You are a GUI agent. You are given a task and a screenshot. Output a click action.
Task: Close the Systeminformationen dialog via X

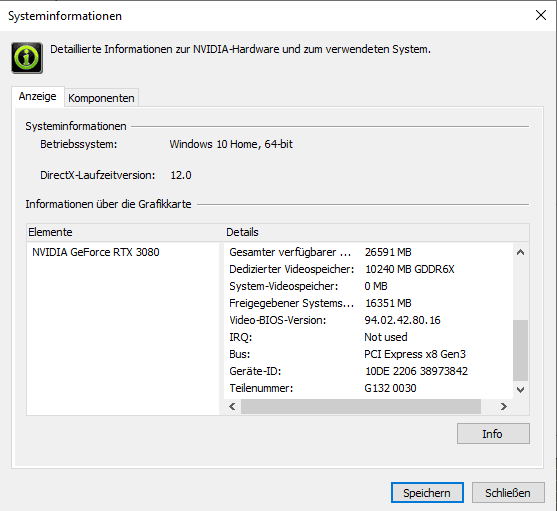coord(541,15)
